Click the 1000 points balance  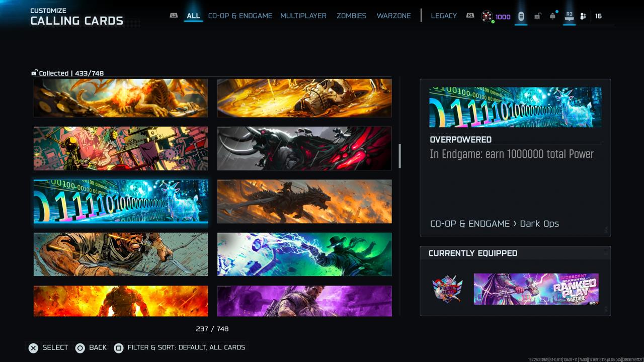(503, 17)
